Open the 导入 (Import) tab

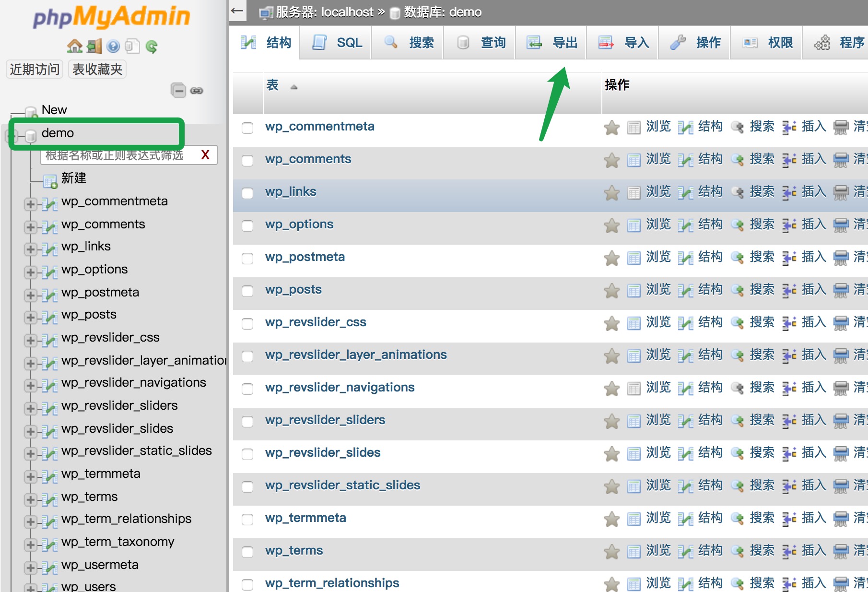coord(623,43)
